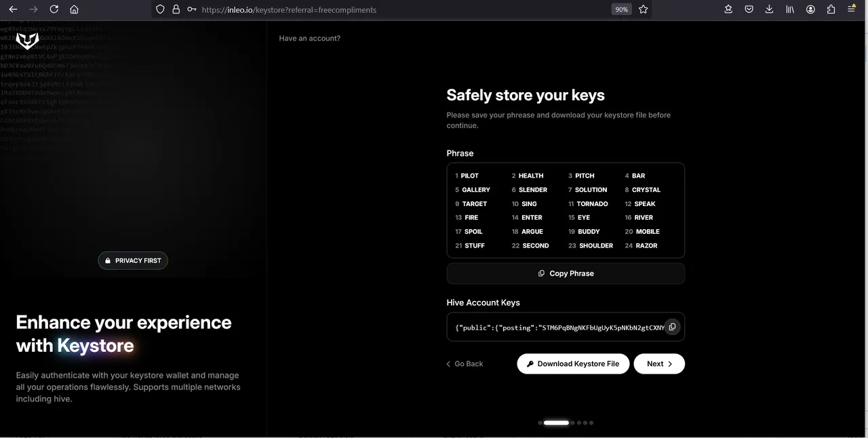
Task: Click phrase word 19 BUDDY
Action: coord(584,232)
